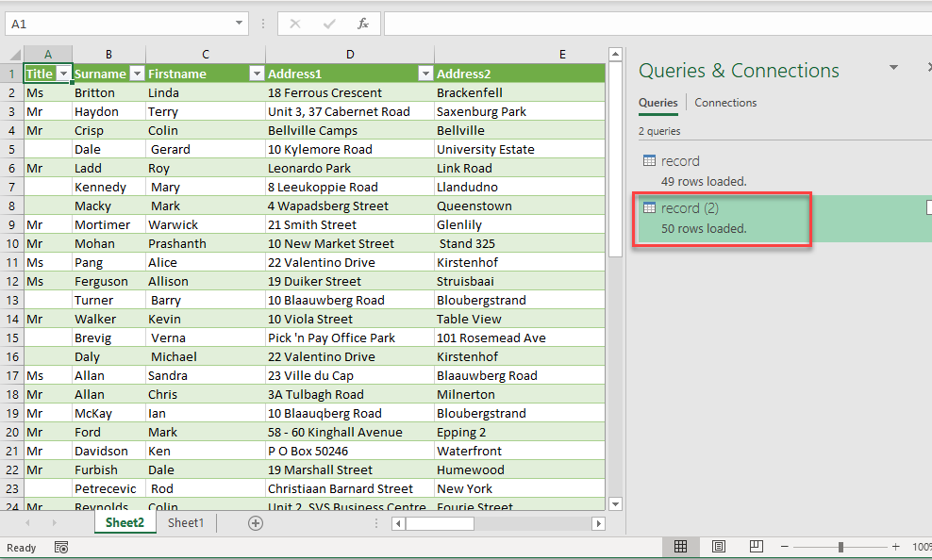Select Normal view icon in status bar
The width and height of the screenshot is (932, 560).
click(x=681, y=547)
